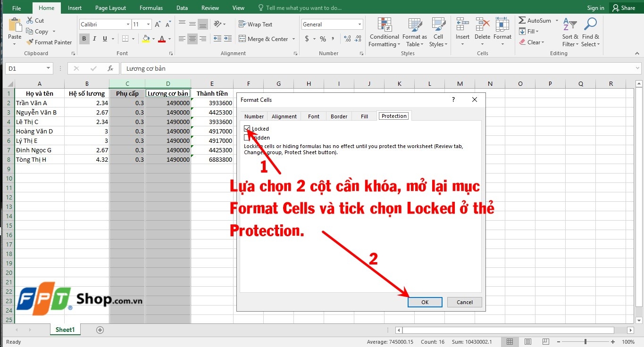This screenshot has height=347, width=644.
Task: Click the Format Painter tool
Action: [x=49, y=42]
